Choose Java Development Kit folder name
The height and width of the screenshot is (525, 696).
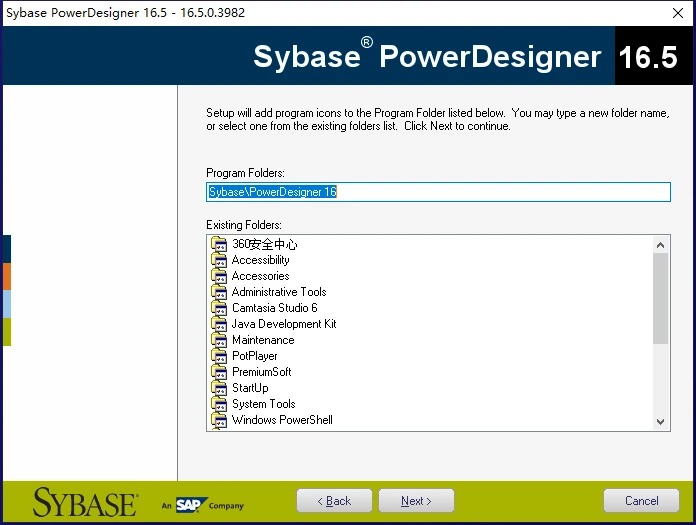coord(284,324)
